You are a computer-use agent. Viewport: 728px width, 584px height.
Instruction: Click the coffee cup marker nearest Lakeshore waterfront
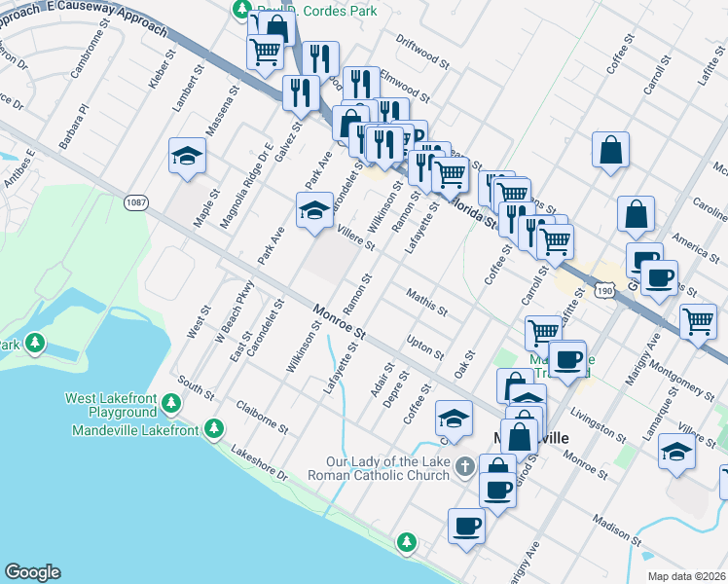point(466,528)
